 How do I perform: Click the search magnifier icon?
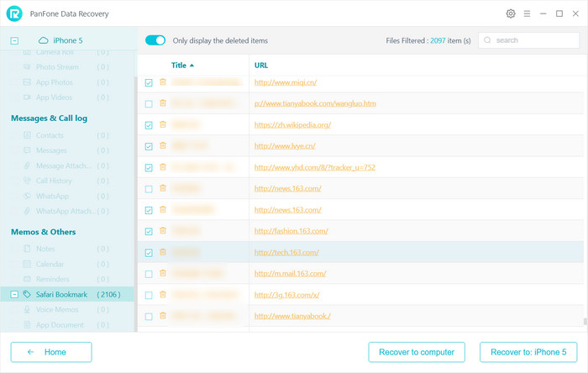pyautogui.click(x=487, y=40)
